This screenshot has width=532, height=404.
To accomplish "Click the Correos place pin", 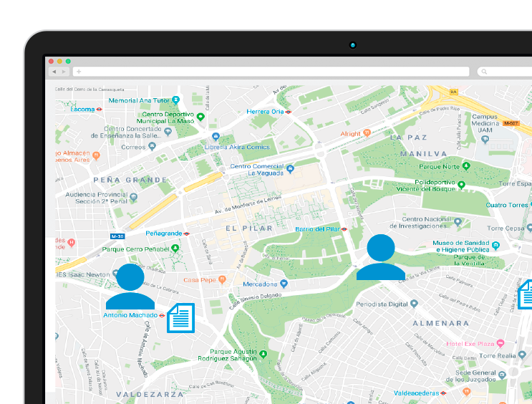I will point(152,146).
